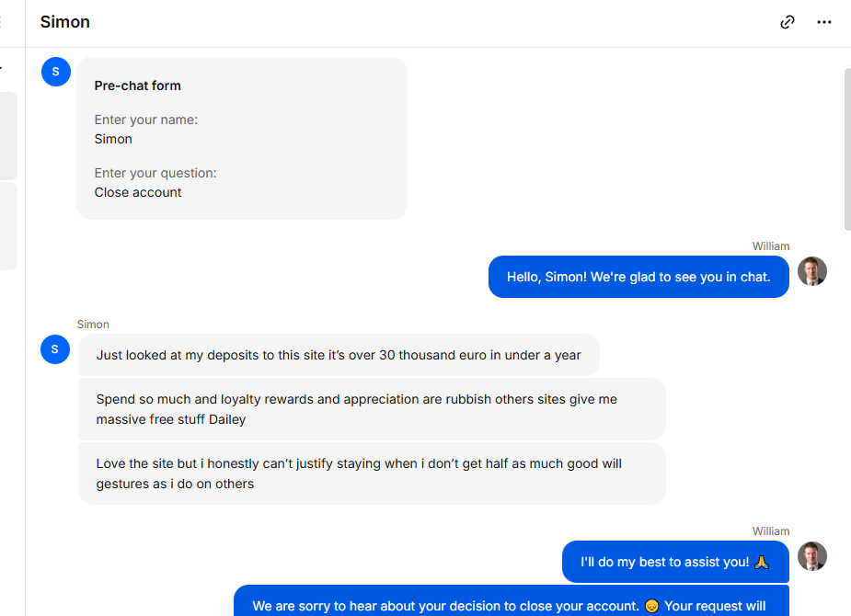Image resolution: width=851 pixels, height=616 pixels.
Task: Click the 'I'll do my best to assist you' bubble
Action: [x=675, y=562]
